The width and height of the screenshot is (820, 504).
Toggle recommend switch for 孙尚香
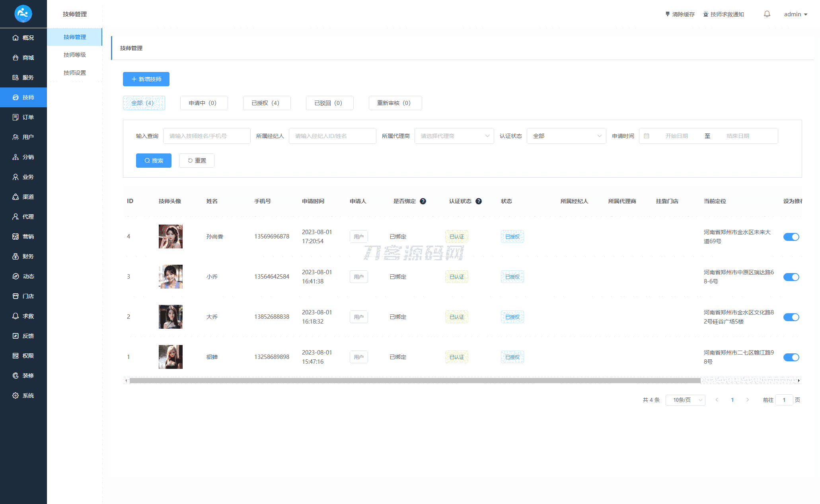(x=791, y=237)
